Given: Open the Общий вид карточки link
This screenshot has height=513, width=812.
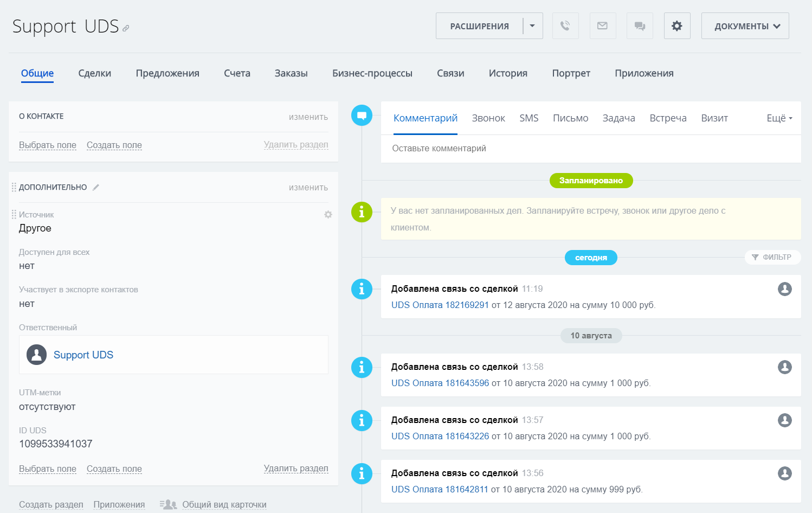Looking at the screenshot, I should (x=224, y=504).
